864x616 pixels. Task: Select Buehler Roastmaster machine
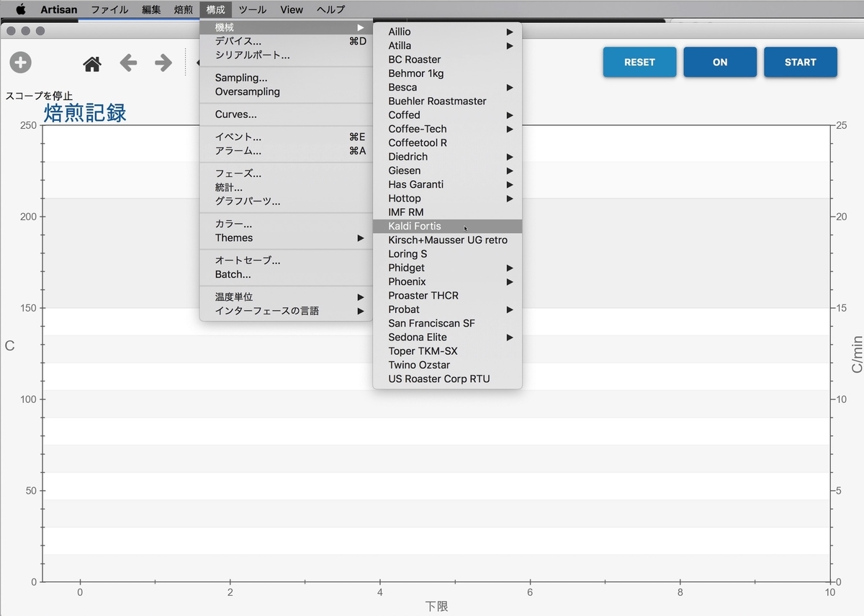(x=448, y=101)
